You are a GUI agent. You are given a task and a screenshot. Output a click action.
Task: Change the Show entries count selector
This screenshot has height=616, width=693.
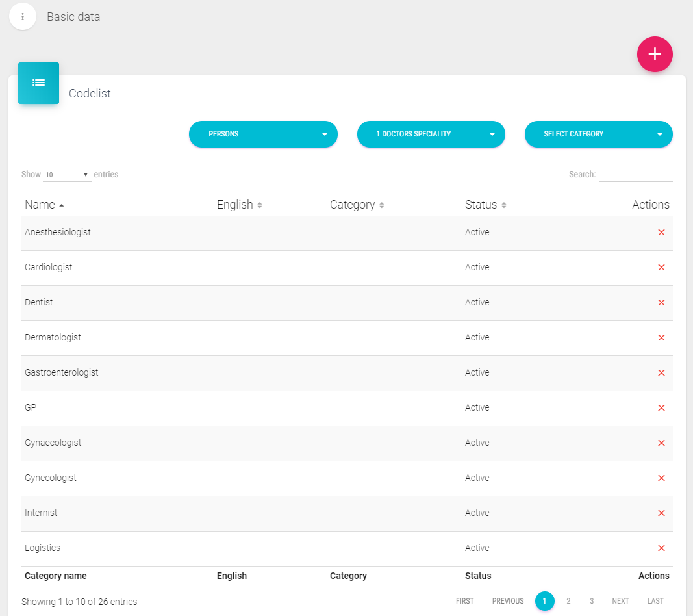67,175
